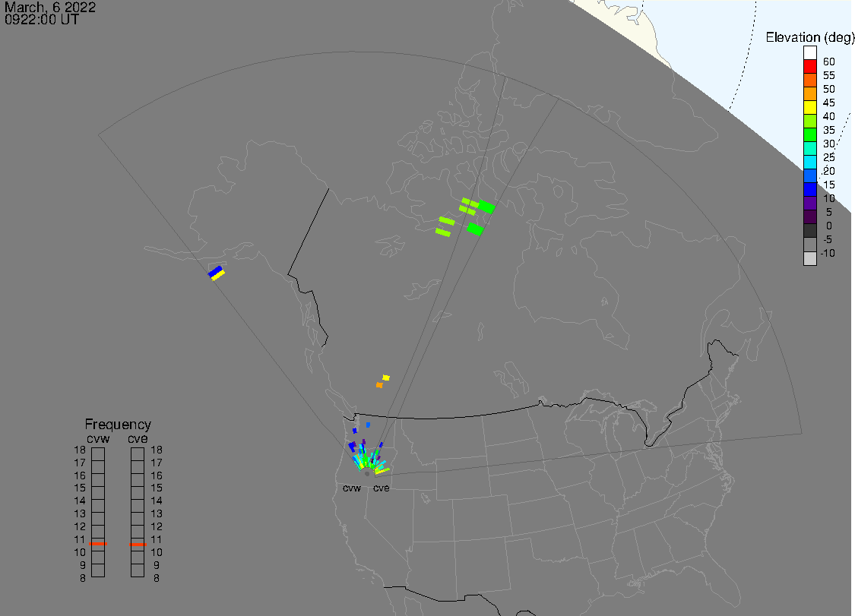Click the "60" elevation legend label
Viewport: 855px width, 616px height.
coord(829,62)
